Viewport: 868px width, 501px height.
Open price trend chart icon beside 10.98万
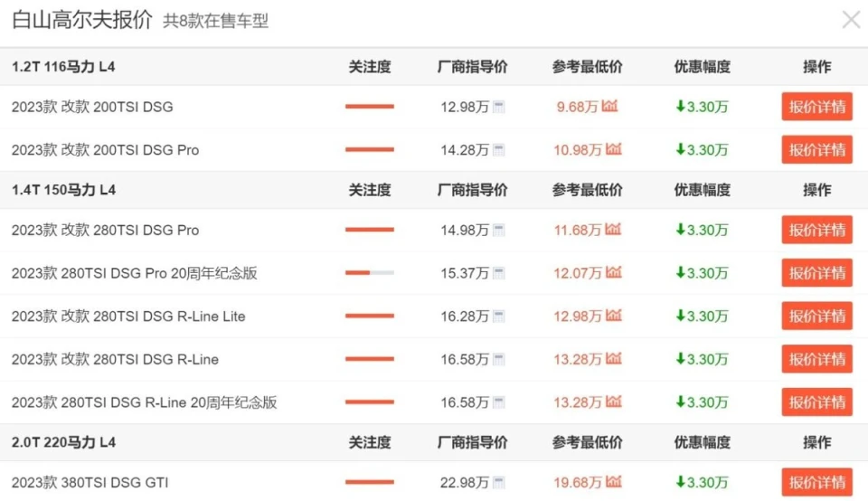point(613,148)
